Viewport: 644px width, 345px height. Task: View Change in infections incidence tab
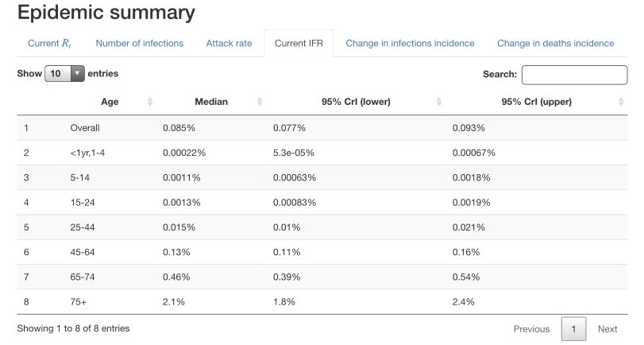(x=410, y=44)
